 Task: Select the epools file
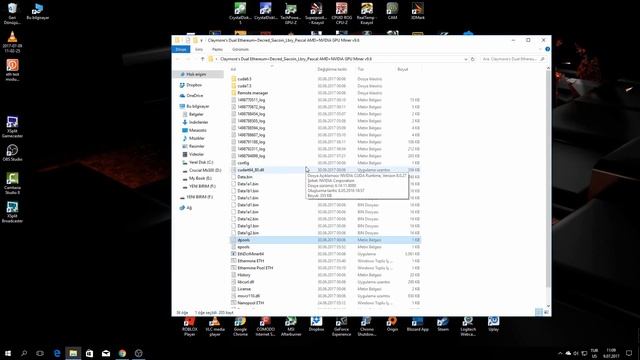243,247
